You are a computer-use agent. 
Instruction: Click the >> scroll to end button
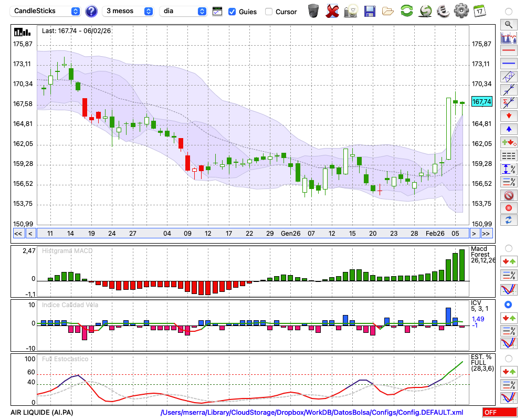[486, 234]
